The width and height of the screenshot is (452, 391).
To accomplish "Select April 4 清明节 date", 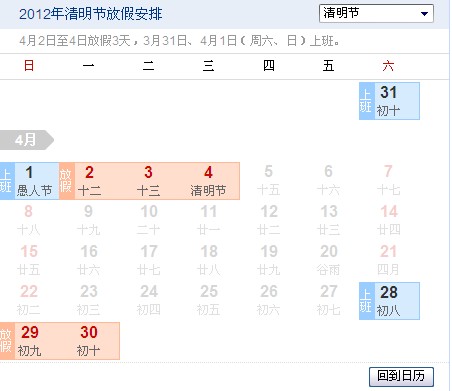I will [208, 181].
